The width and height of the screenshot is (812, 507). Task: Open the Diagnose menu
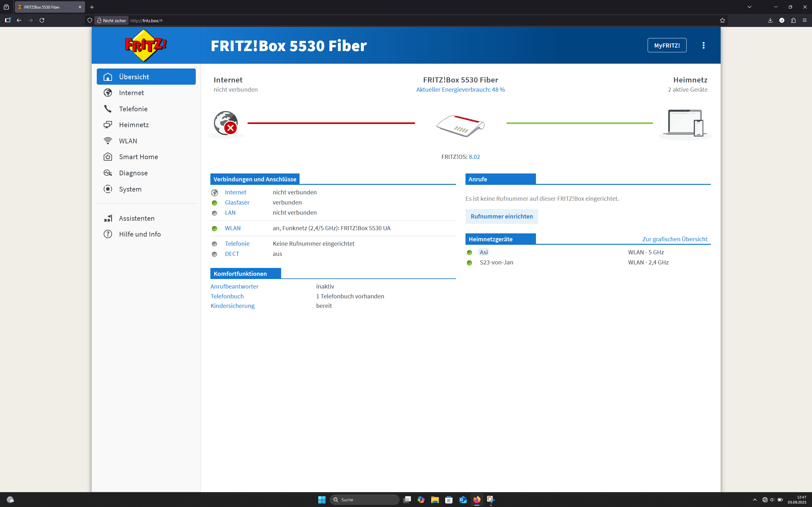[146, 173]
